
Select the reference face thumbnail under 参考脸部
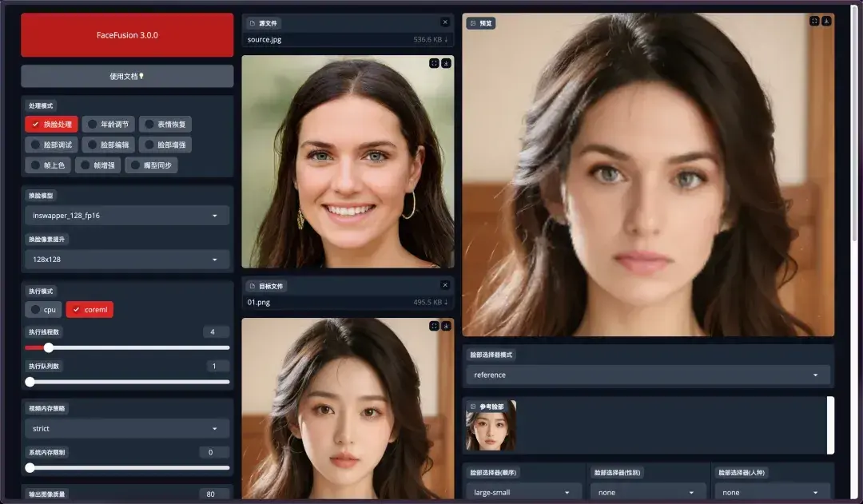(x=491, y=428)
